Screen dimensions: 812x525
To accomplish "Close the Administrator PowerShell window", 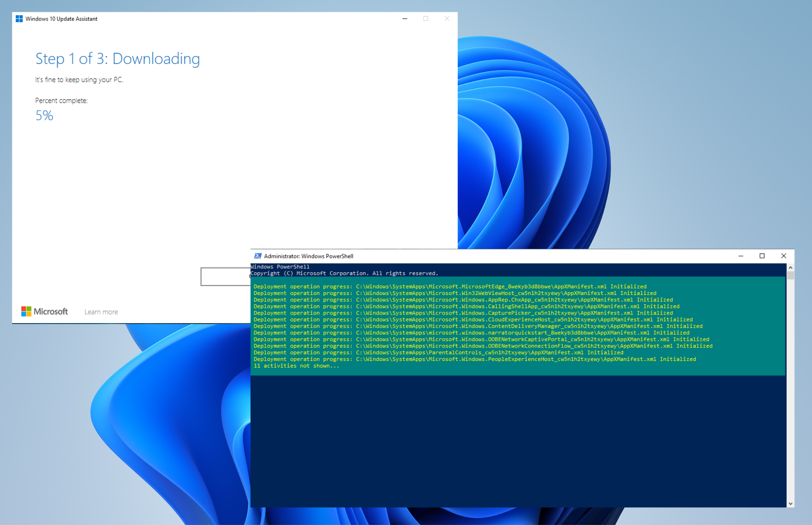I will tap(783, 256).
